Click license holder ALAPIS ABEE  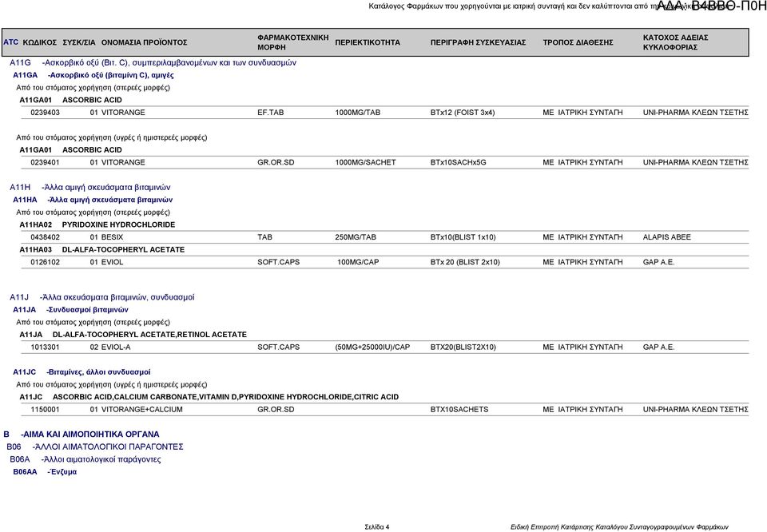coord(666,237)
